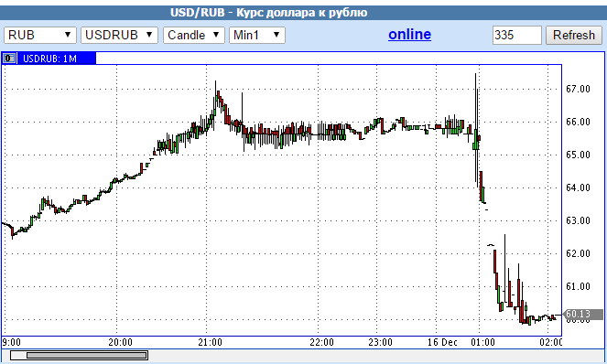This screenshot has height=364, width=607.
Task: Open the RUB currency dropdown
Action: [x=40, y=35]
